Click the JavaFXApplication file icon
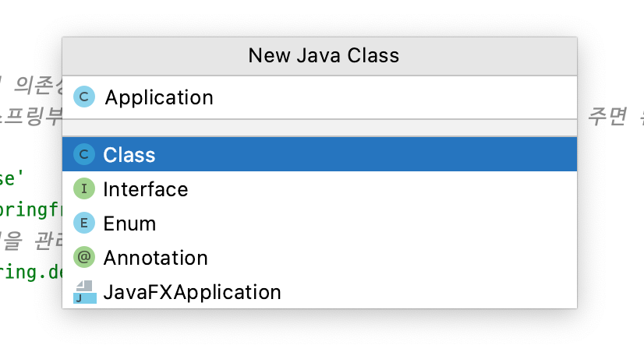 tap(85, 292)
